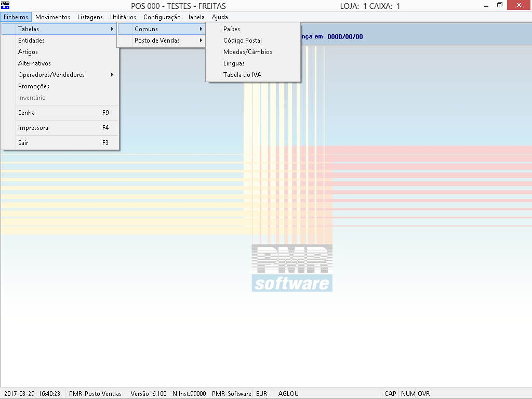The height and width of the screenshot is (399, 532).
Task: Open Moedas/Câmbios menu entry
Action: click(248, 52)
